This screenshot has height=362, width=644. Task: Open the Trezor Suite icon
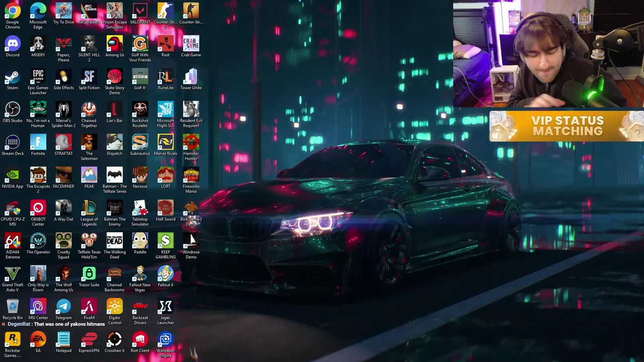coord(89,276)
